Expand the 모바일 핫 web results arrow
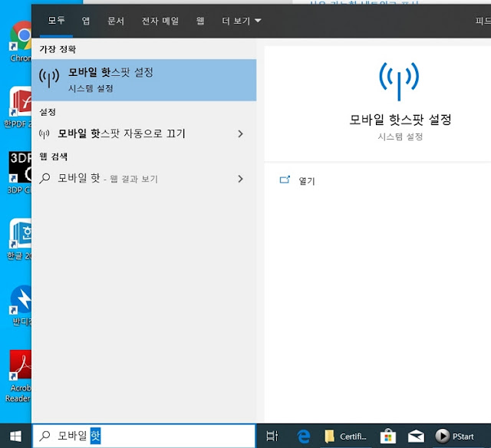 [240, 179]
